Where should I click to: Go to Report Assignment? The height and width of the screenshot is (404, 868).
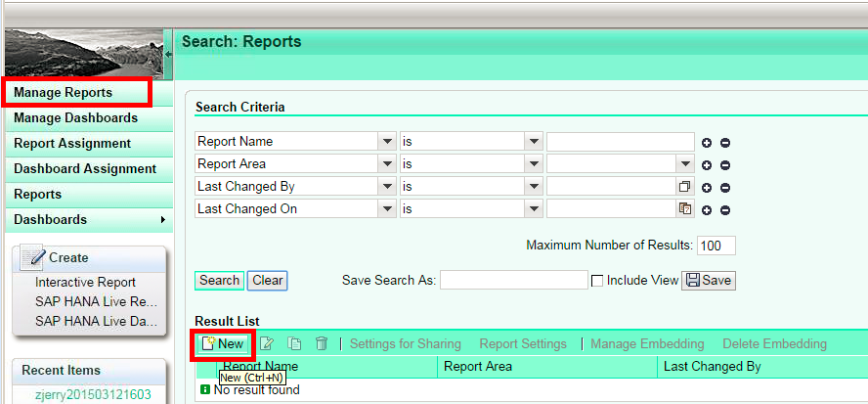[89, 144]
